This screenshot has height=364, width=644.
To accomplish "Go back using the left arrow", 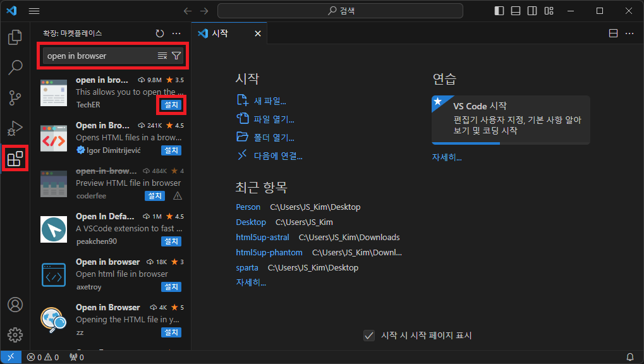I will tap(188, 11).
